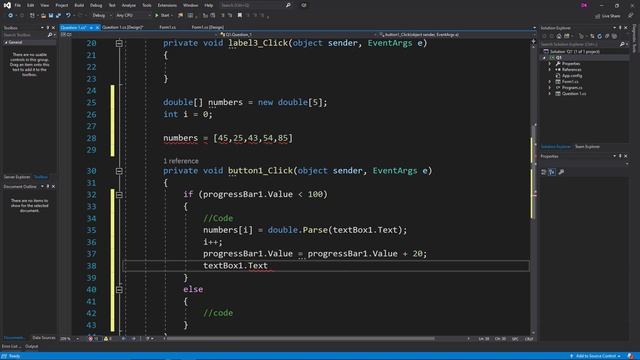640x360 pixels.
Task: Expand the Properties node in Solution Explorer
Action: [x=550, y=64]
